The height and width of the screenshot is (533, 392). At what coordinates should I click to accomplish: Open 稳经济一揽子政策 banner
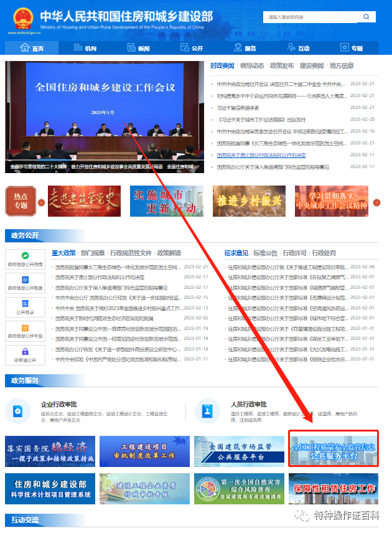tap(50, 451)
